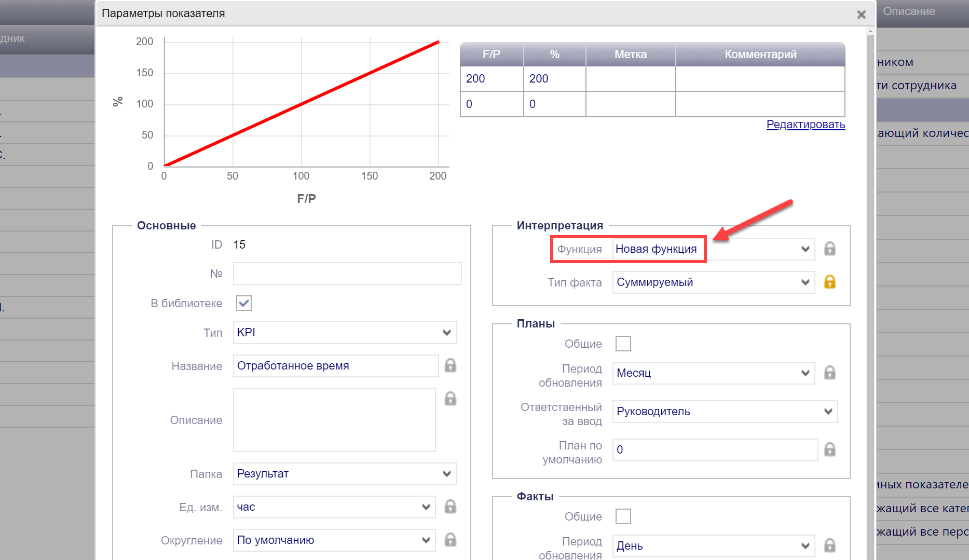969x560 pixels.
Task: Toggle lock for plans Период обновления
Action: 829,373
